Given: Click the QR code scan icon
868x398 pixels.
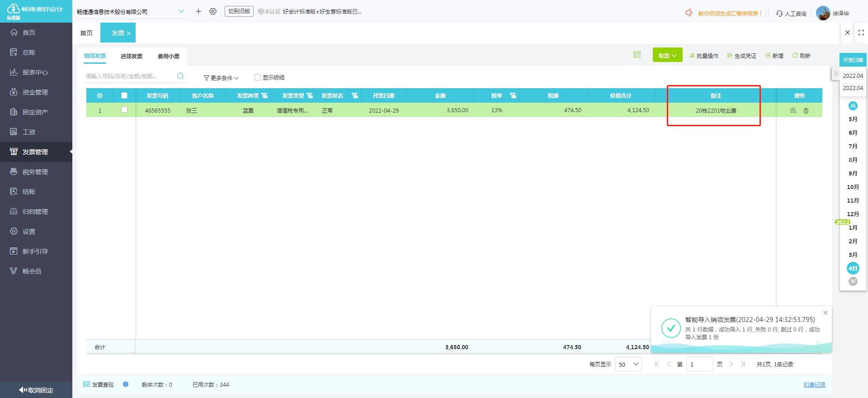Looking at the screenshot, I should [x=637, y=55].
